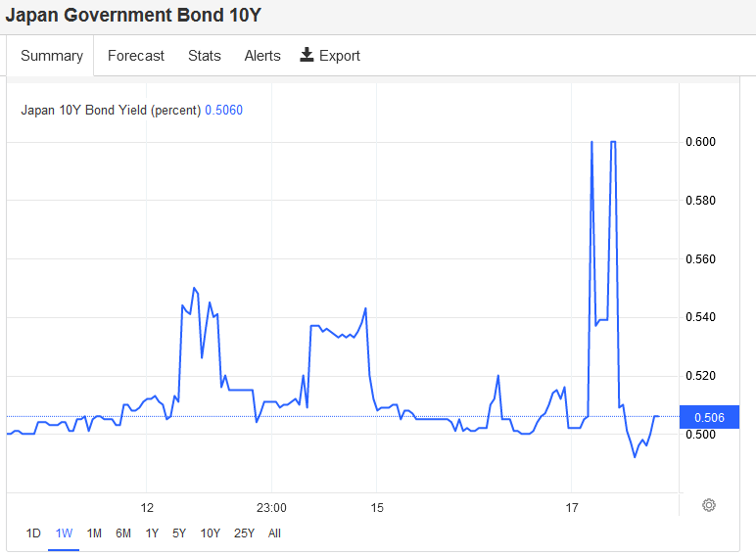Select the 1Y time range
Screen dimensions: 756x556
point(152,533)
